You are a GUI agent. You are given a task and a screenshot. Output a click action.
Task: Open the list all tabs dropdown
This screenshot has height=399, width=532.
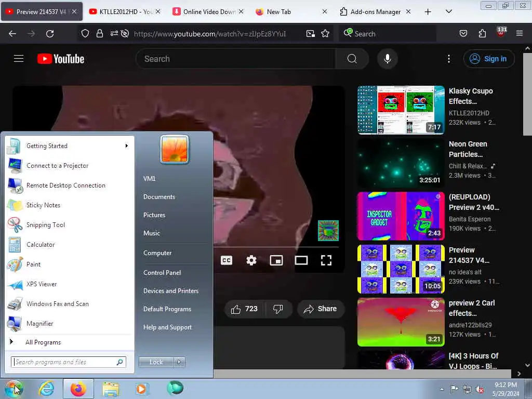[448, 11]
